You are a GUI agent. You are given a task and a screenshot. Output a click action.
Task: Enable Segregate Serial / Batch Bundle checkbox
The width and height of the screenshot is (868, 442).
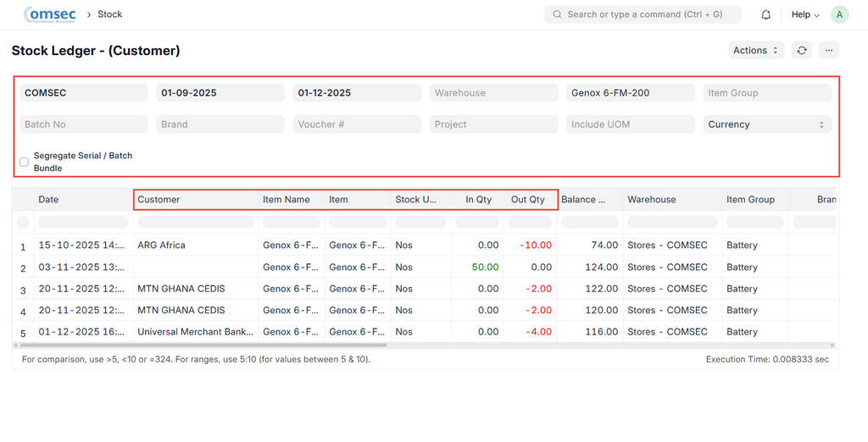24,162
